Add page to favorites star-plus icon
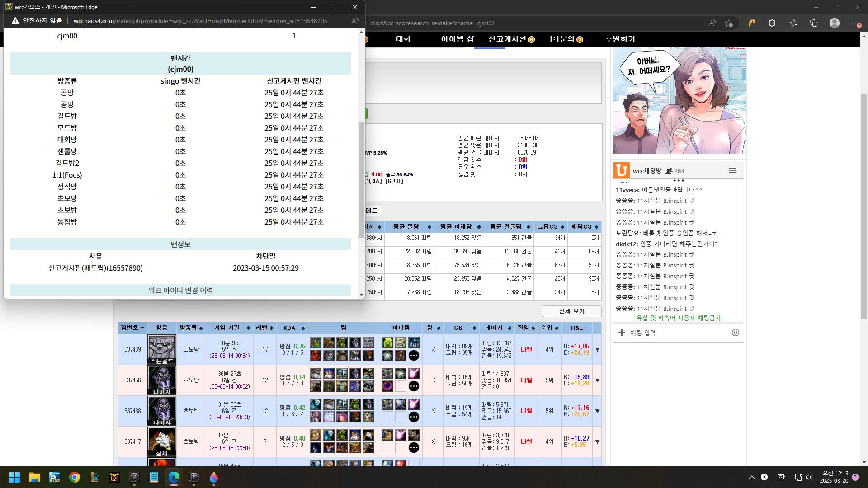This screenshot has height=488, width=868. click(729, 23)
